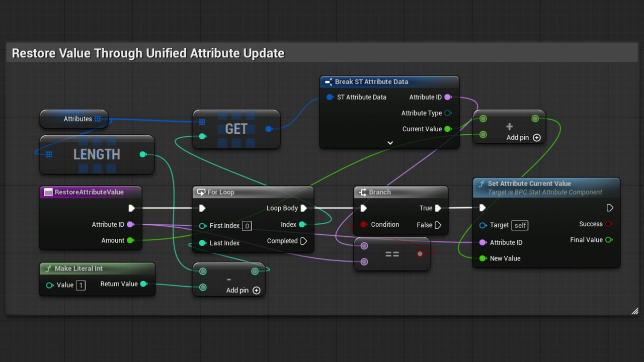Click the First Index value field
The image size is (644, 362).
[247, 226]
